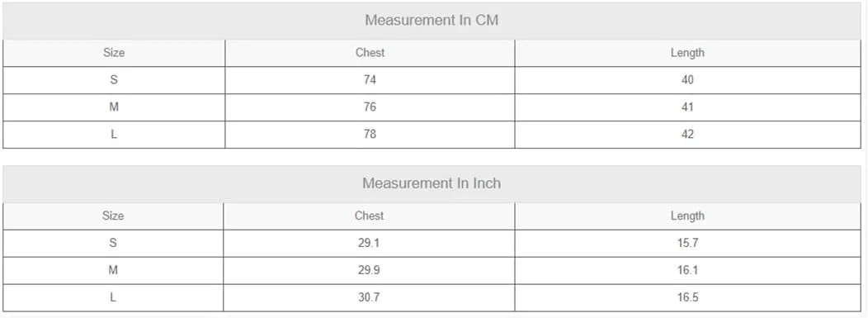Click length value 15.7
Screen dimensions: 868x318
coord(687,243)
